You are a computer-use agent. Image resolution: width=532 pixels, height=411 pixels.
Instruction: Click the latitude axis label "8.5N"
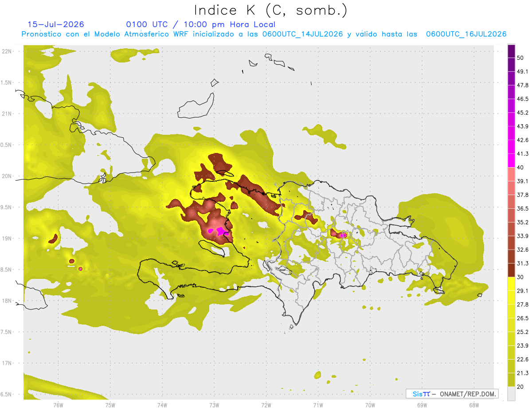coord(7,270)
